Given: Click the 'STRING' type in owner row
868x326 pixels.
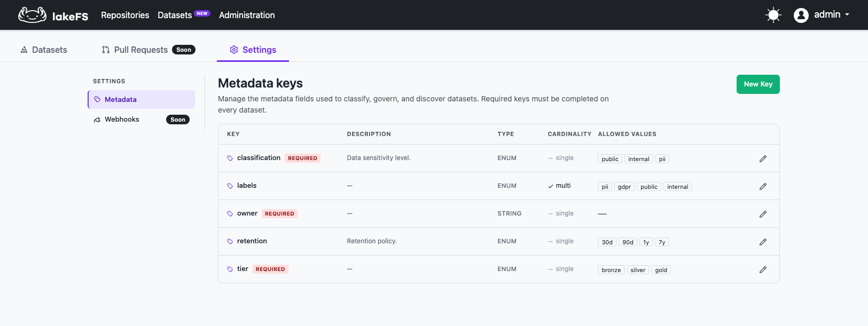Looking at the screenshot, I should 510,213.
